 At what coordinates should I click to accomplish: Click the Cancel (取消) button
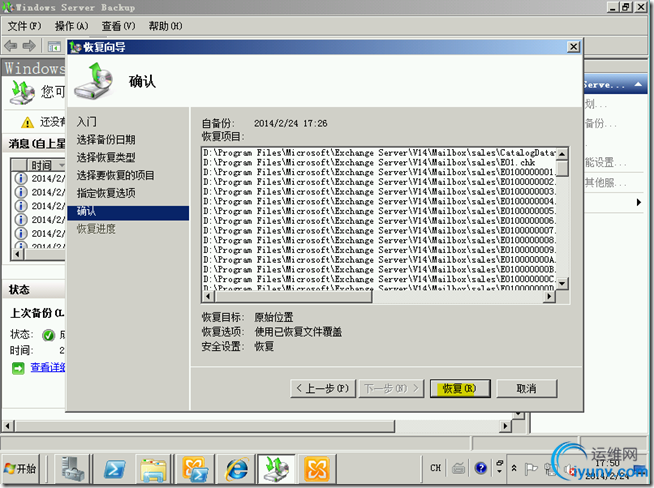click(526, 388)
